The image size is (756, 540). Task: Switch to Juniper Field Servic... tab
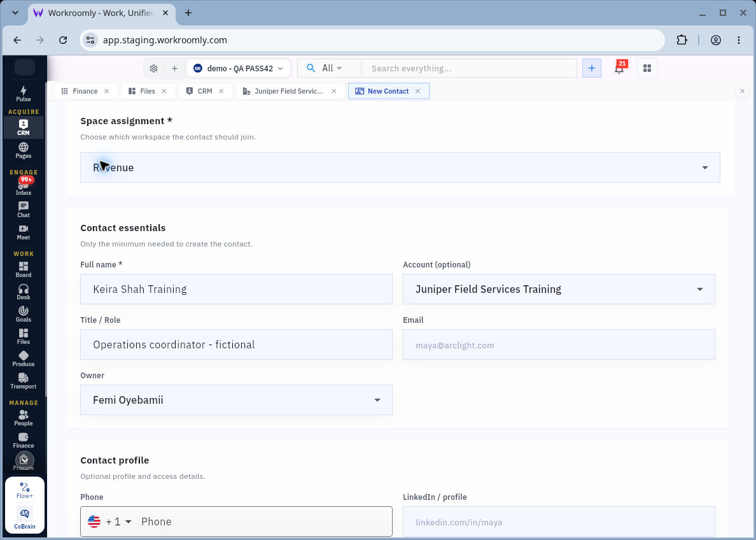point(283,90)
